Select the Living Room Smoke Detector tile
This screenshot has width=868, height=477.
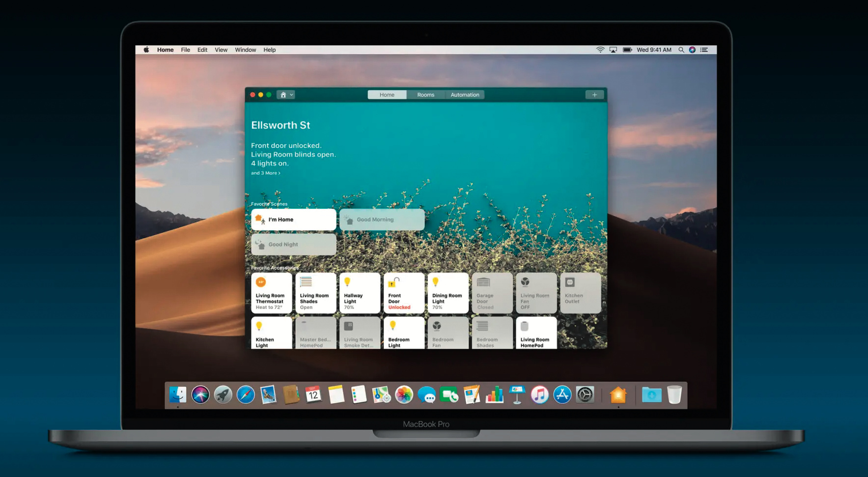pyautogui.click(x=360, y=333)
